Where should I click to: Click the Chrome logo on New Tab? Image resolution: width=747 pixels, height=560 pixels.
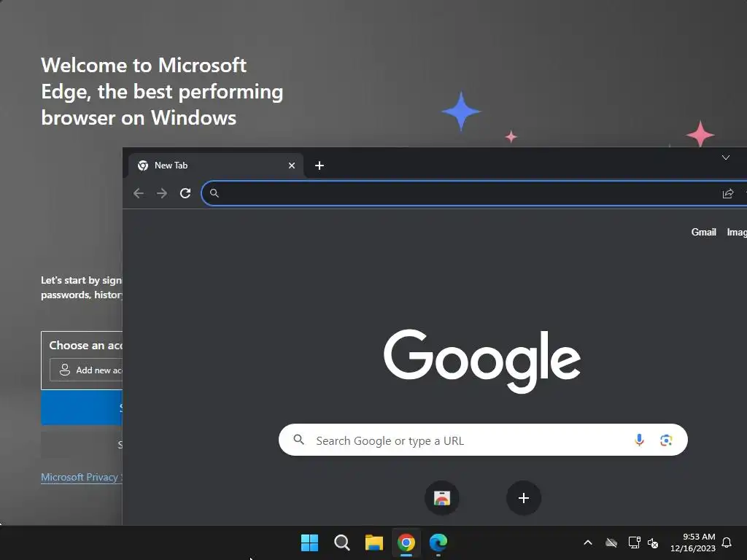(x=142, y=166)
